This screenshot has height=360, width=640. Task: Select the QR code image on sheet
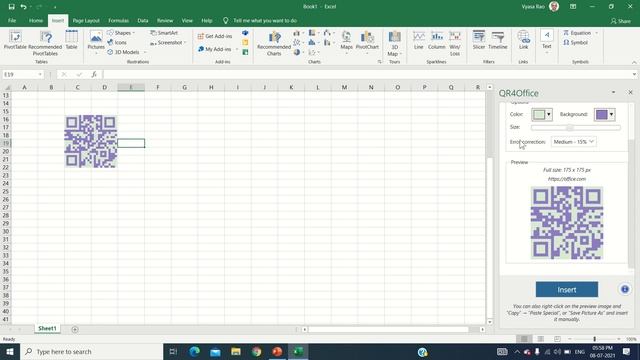click(91, 141)
